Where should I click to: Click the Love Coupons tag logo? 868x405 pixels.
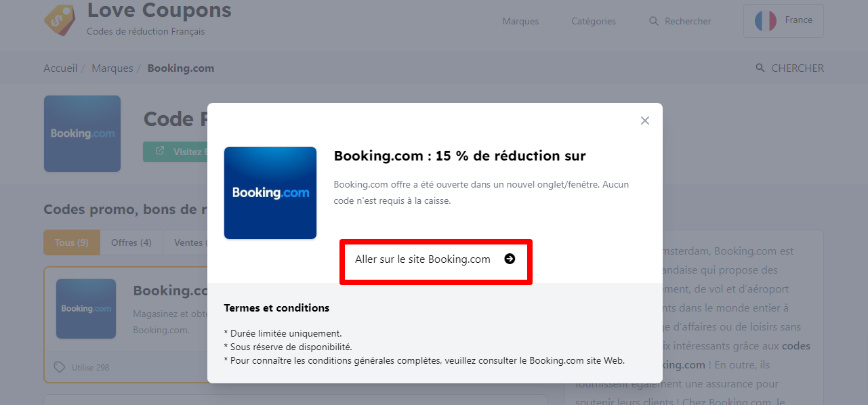[59, 20]
